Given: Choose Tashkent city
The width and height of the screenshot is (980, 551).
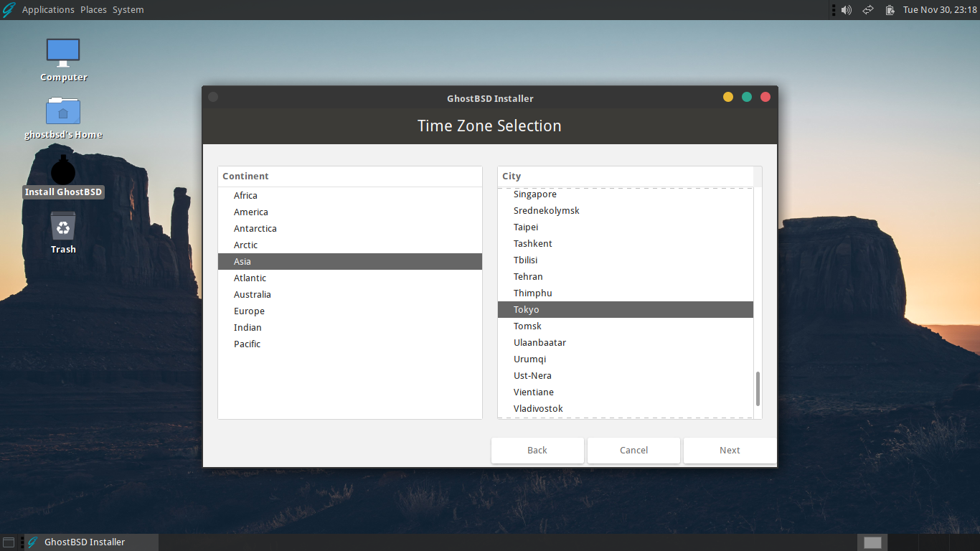Looking at the screenshot, I should click(x=626, y=244).
